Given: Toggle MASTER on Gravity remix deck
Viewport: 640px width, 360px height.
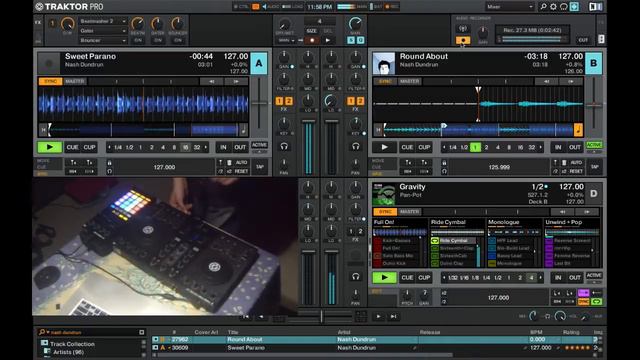Looking at the screenshot, I should click(409, 212).
